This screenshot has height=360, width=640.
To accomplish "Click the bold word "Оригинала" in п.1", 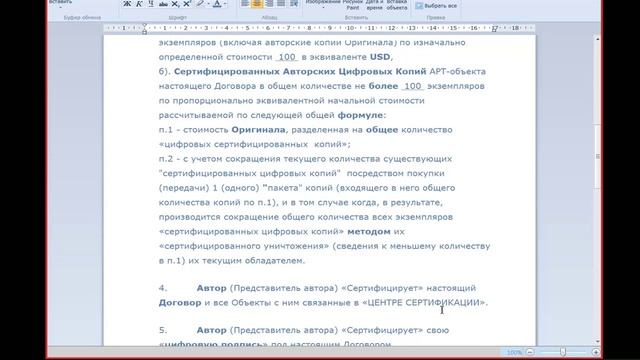I will coord(258,129).
